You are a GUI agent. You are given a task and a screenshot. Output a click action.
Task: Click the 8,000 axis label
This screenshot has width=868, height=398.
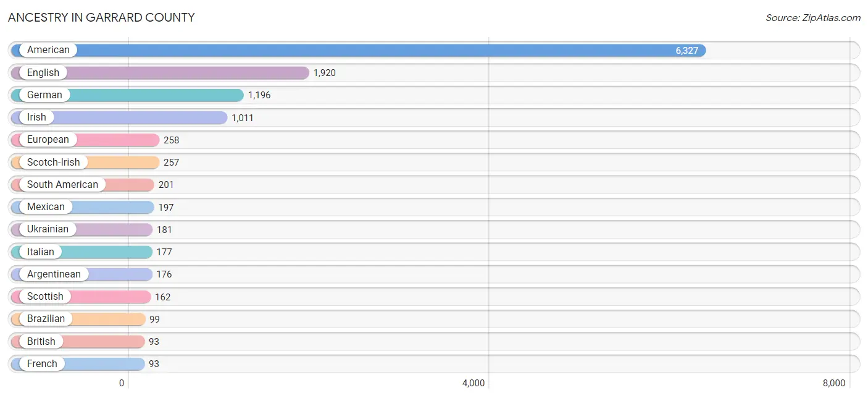click(x=833, y=383)
